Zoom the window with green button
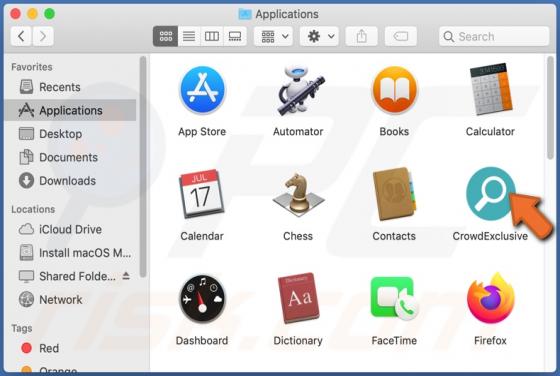The image size is (560, 376). [49, 14]
